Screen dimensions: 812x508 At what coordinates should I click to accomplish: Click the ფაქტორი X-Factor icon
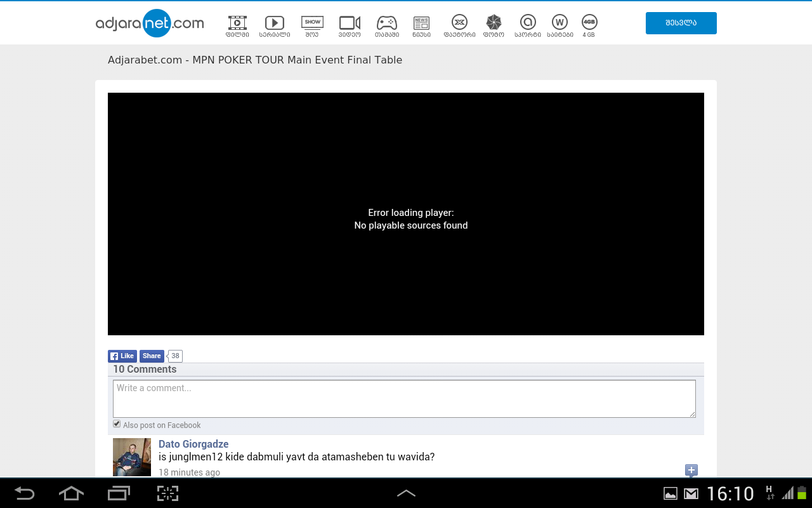[458, 23]
